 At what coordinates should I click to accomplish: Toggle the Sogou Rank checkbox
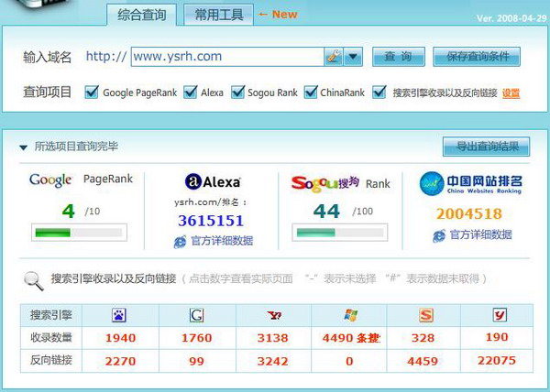coord(237,93)
